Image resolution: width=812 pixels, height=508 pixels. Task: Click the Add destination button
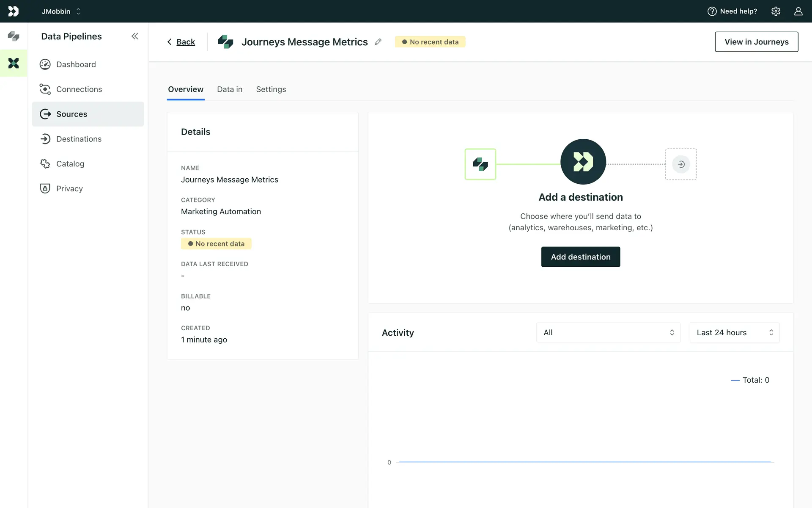(x=580, y=257)
